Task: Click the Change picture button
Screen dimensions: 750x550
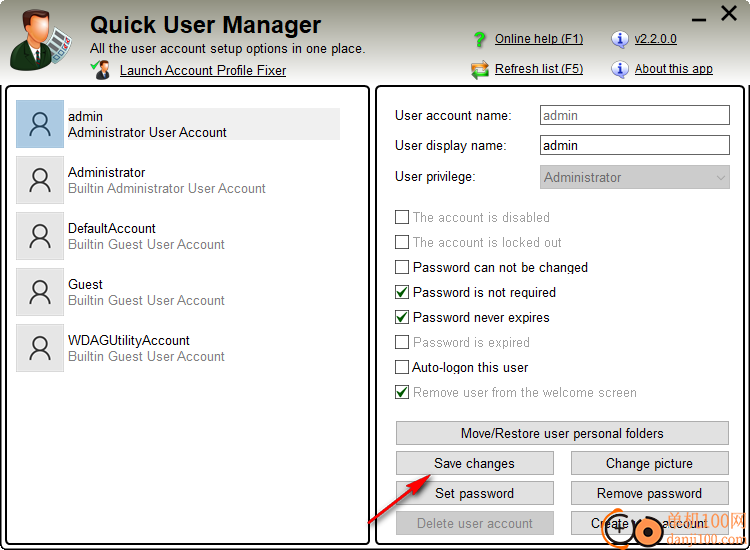Action: pos(650,463)
